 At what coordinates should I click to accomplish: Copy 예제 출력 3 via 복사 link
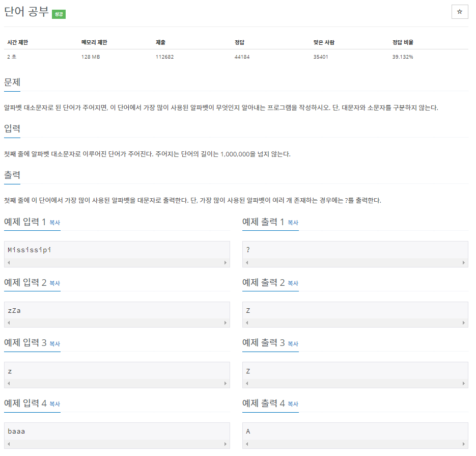293,343
